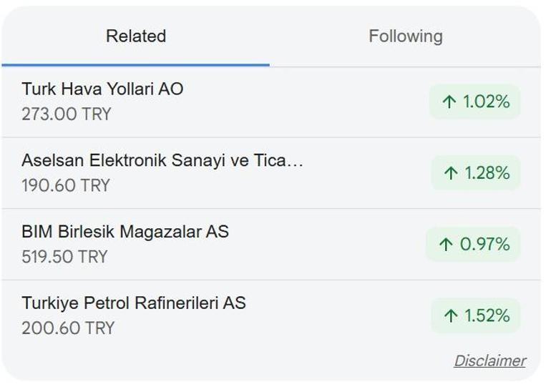
Task: Switch to the Related tab
Action: (x=136, y=36)
